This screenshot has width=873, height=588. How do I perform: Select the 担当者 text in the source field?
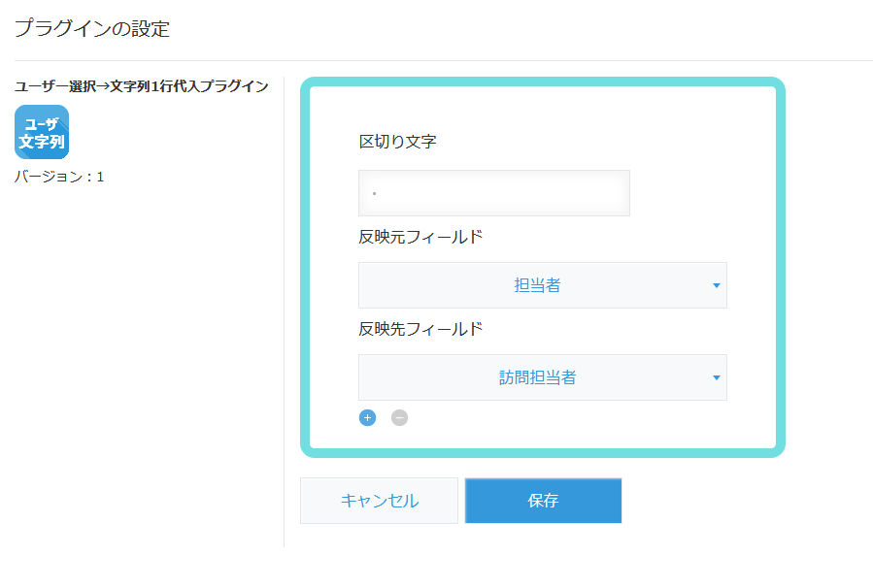coord(537,285)
